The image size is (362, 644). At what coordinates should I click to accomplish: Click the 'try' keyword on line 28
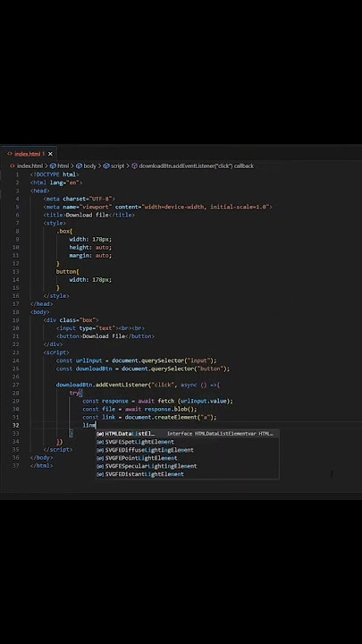tap(74, 393)
